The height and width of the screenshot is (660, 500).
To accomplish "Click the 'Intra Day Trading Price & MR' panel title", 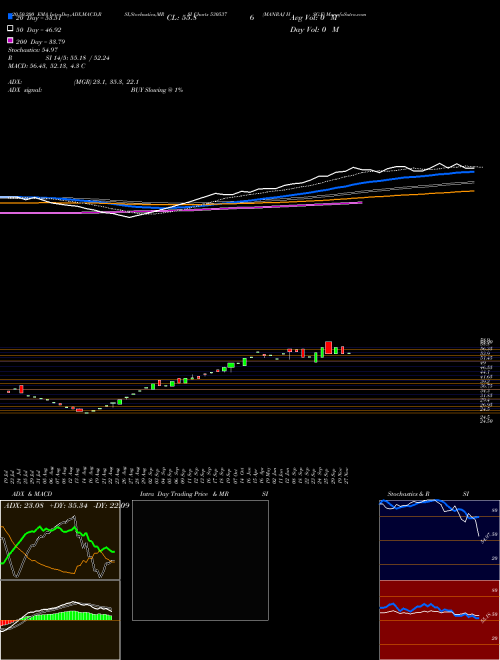I will [x=184, y=494].
